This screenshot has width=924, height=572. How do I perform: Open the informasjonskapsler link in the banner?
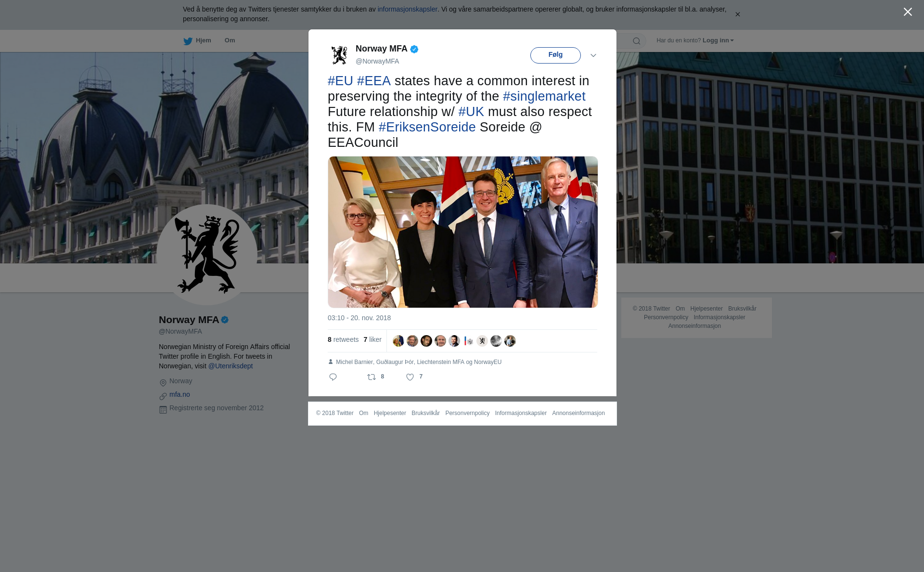(407, 9)
